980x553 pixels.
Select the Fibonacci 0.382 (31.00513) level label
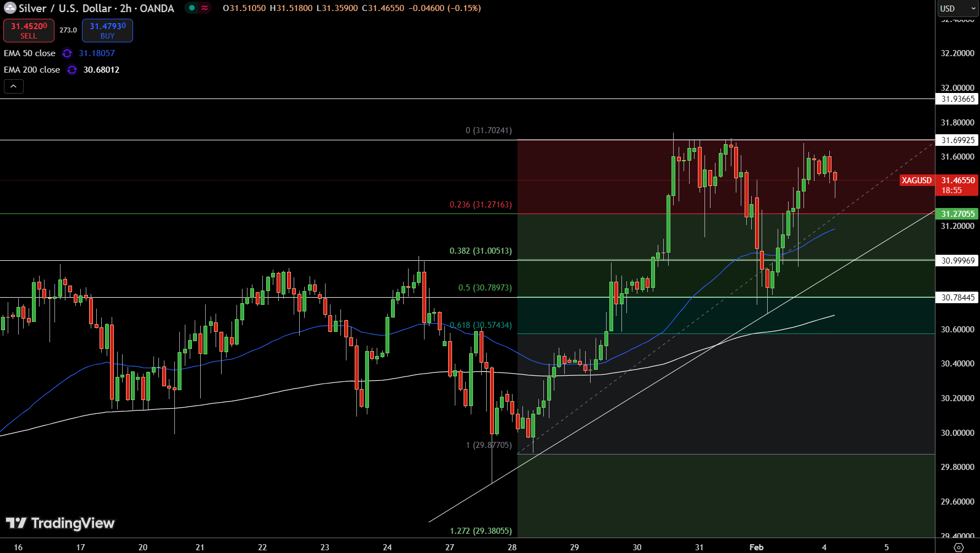click(481, 251)
